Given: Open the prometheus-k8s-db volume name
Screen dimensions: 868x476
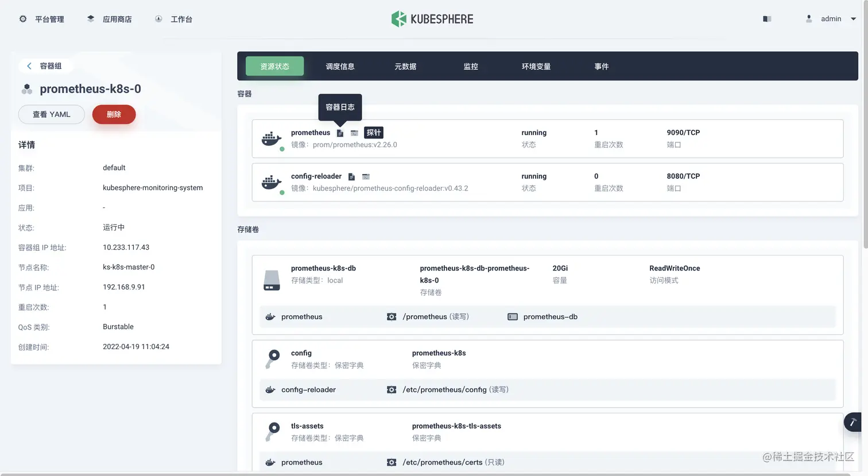Looking at the screenshot, I should 323,268.
